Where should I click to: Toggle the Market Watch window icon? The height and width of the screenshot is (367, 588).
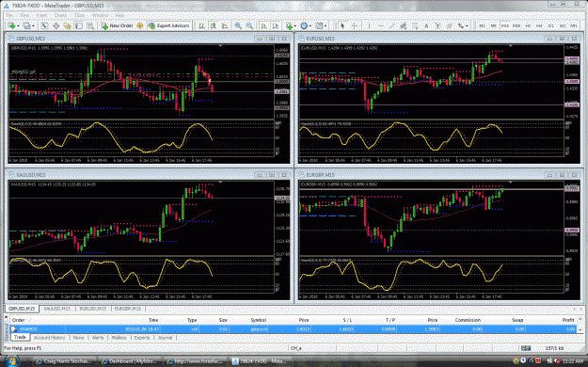[x=44, y=25]
